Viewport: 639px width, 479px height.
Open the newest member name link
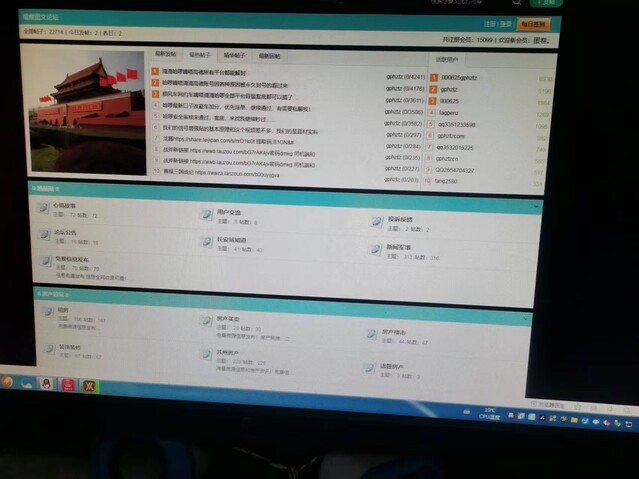click(x=542, y=40)
